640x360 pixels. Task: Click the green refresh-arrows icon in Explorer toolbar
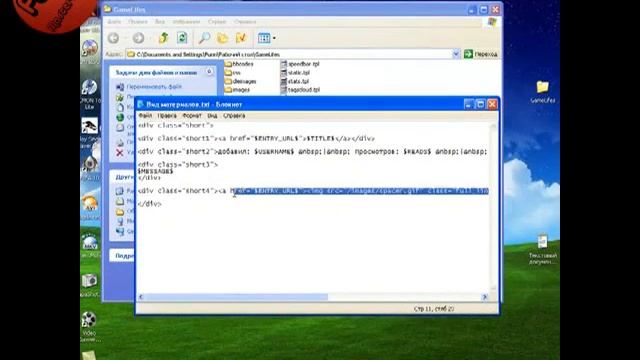[182, 38]
